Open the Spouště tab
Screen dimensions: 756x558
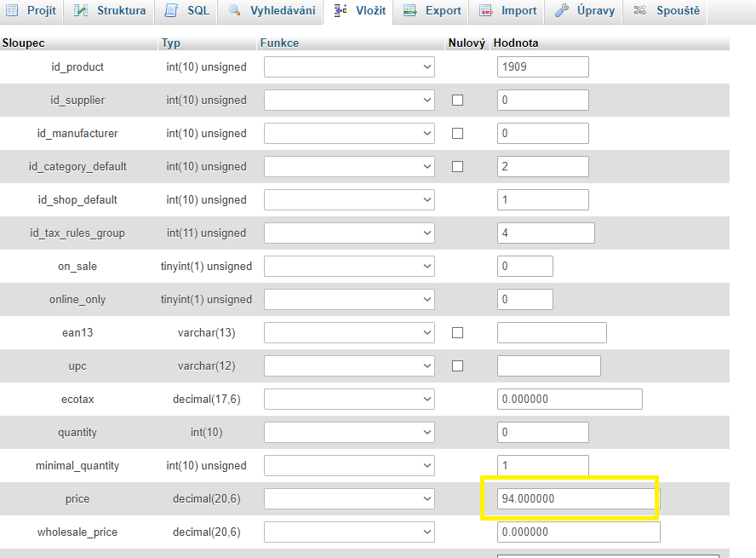click(x=667, y=10)
